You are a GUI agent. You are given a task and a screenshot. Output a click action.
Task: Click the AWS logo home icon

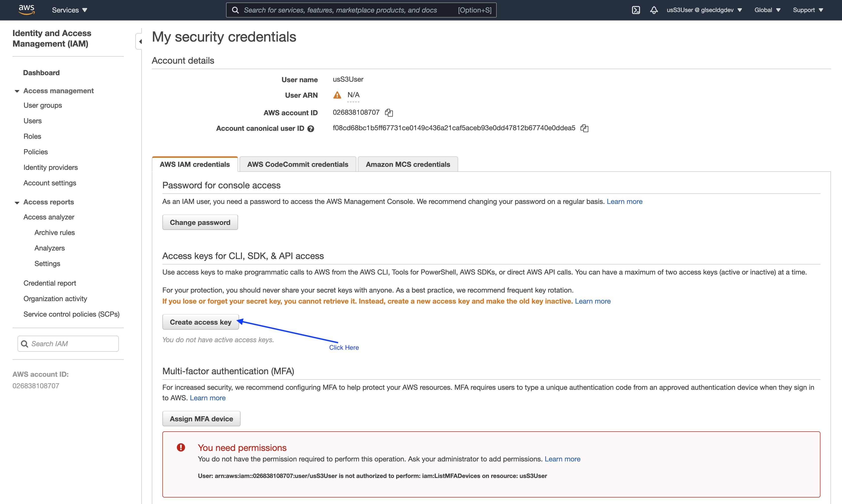[27, 10]
